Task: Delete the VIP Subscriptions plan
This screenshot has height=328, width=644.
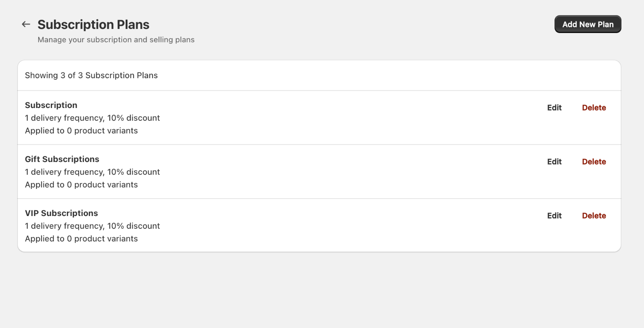Action: point(594,216)
